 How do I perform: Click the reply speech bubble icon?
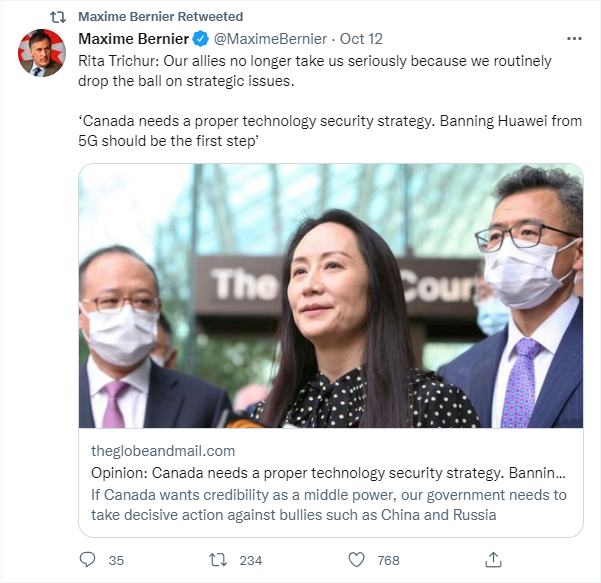(x=87, y=560)
